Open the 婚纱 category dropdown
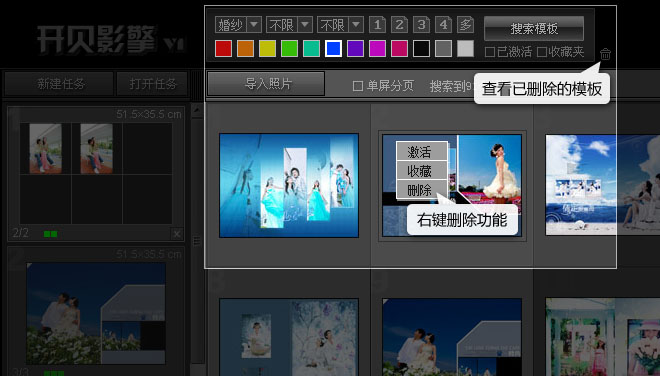The image size is (660, 376). coord(238,25)
